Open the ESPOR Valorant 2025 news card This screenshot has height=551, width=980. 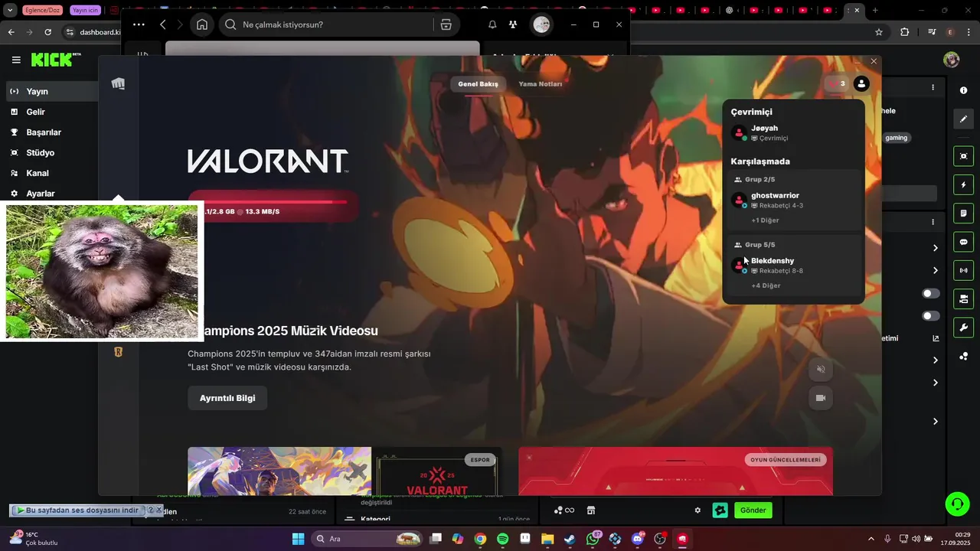coord(438,471)
